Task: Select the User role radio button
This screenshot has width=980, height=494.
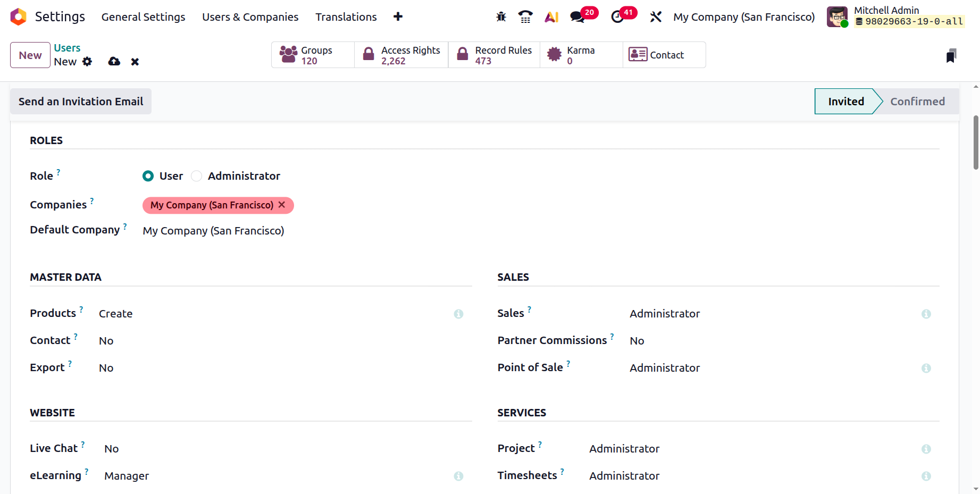Action: (148, 176)
